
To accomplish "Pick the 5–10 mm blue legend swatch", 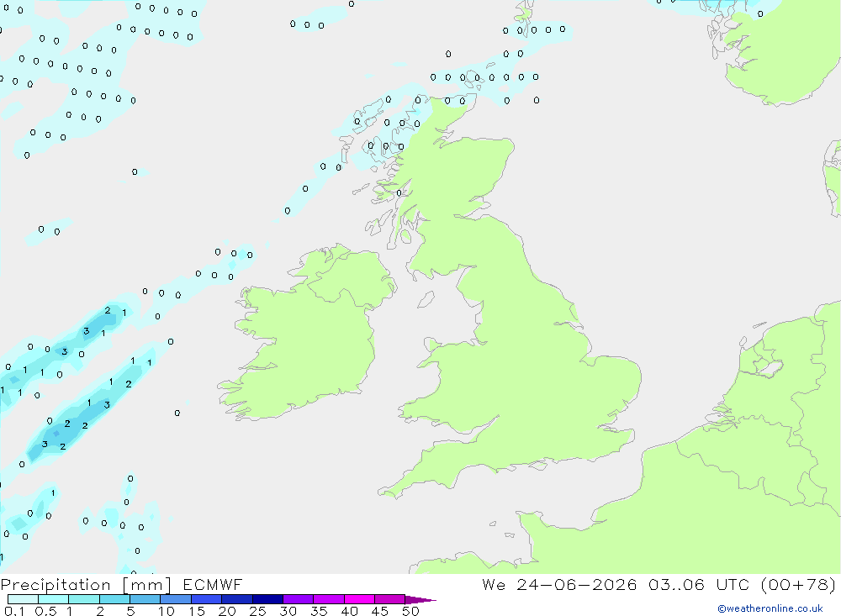I will point(145,599).
